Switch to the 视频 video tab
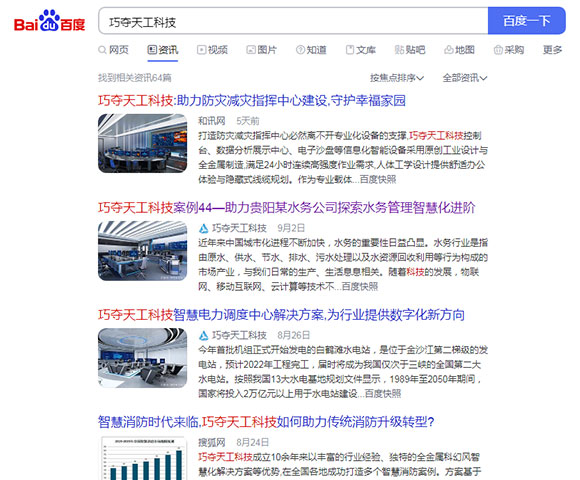Viewport: 580px width, 480px height. point(212,50)
